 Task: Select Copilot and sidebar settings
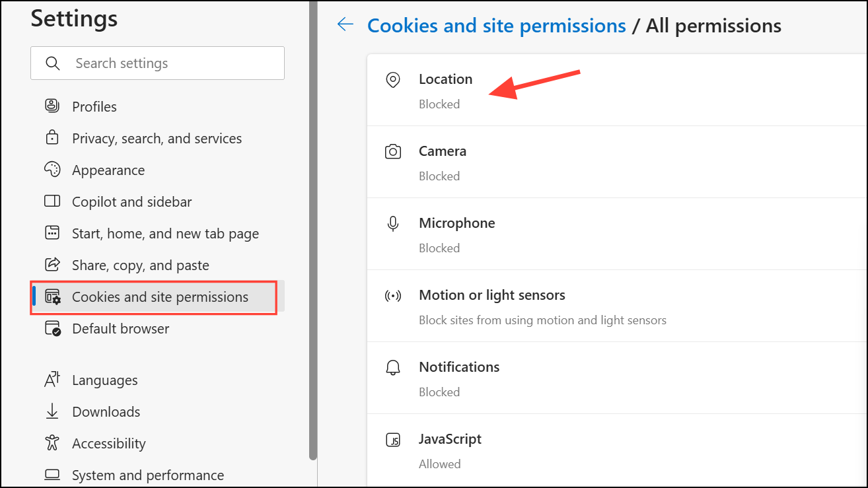[x=131, y=202]
